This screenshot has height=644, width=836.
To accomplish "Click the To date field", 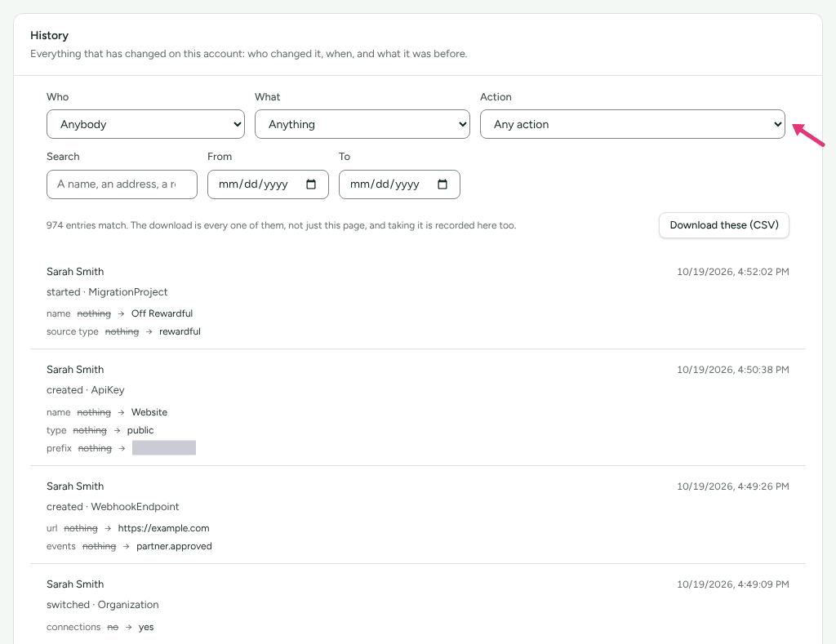I will [x=399, y=184].
